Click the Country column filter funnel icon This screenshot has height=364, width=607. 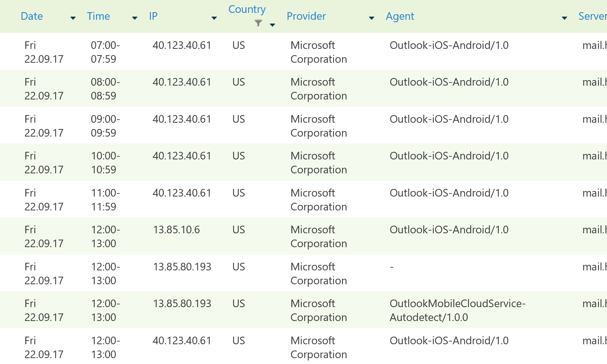[258, 23]
